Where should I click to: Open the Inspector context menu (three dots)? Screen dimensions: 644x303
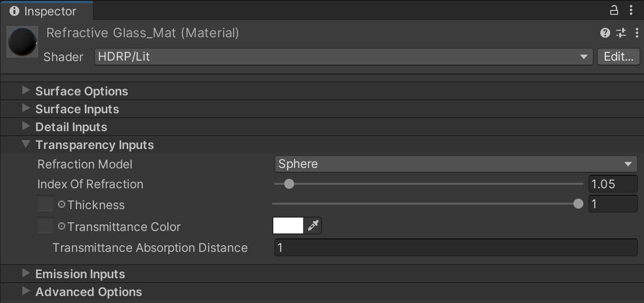(x=631, y=9)
